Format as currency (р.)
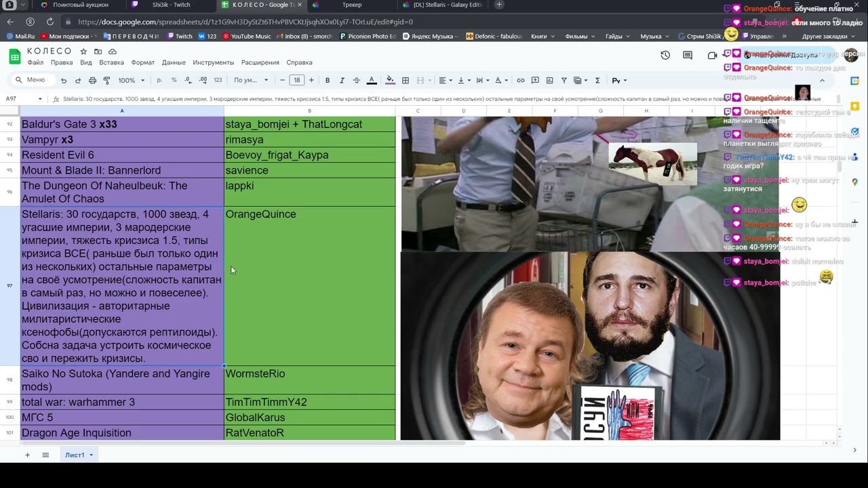Screen dimensions: 868x488 coord(159,80)
